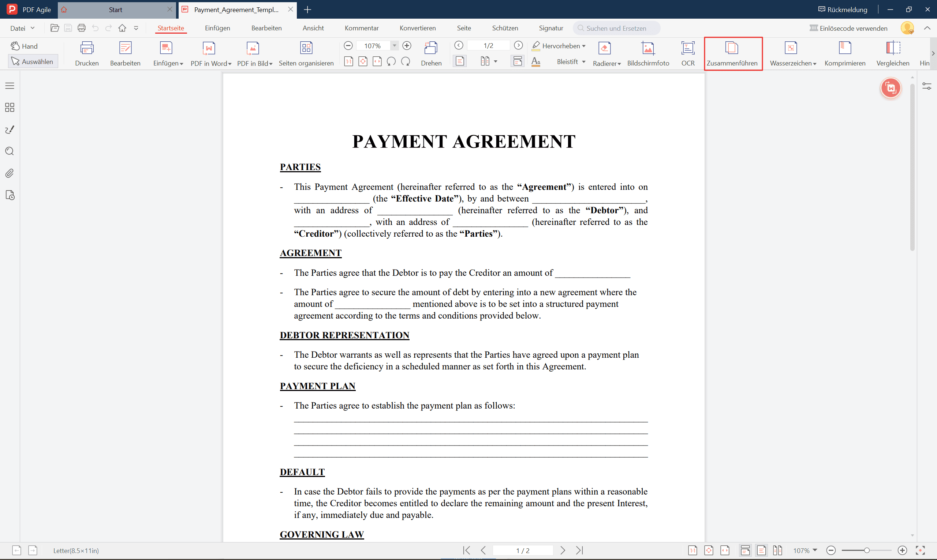The image size is (937, 560).
Task: Open the Konvertieren tab
Action: [418, 28]
